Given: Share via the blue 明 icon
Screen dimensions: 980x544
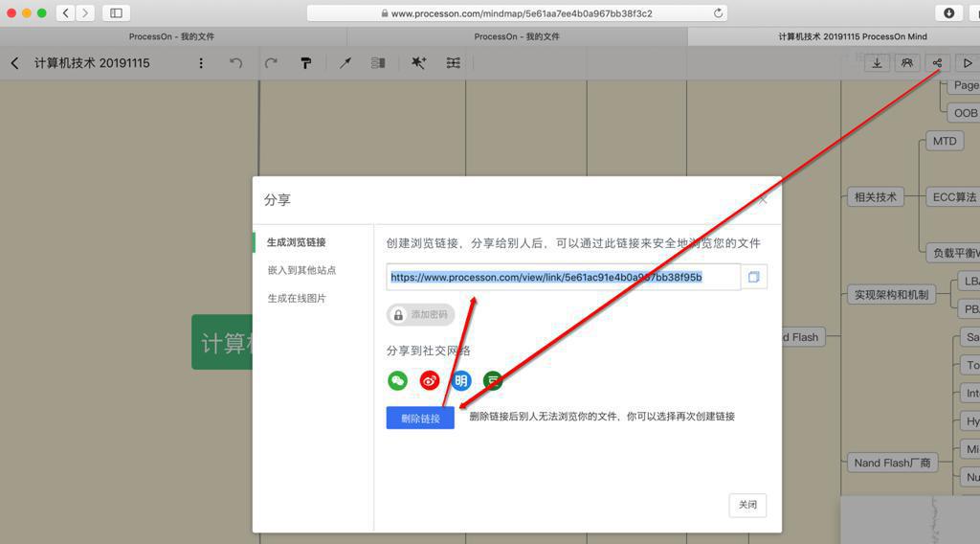Looking at the screenshot, I should (x=461, y=380).
